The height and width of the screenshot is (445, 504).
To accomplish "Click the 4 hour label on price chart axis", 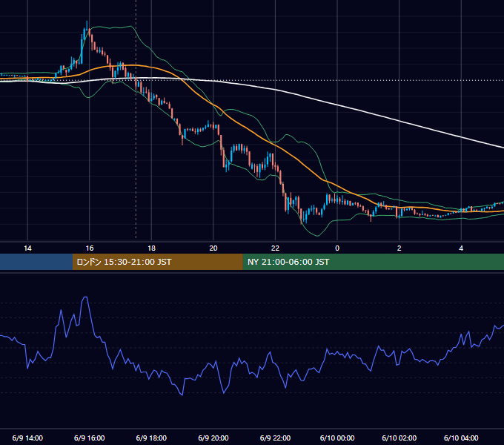I will coord(461,248).
